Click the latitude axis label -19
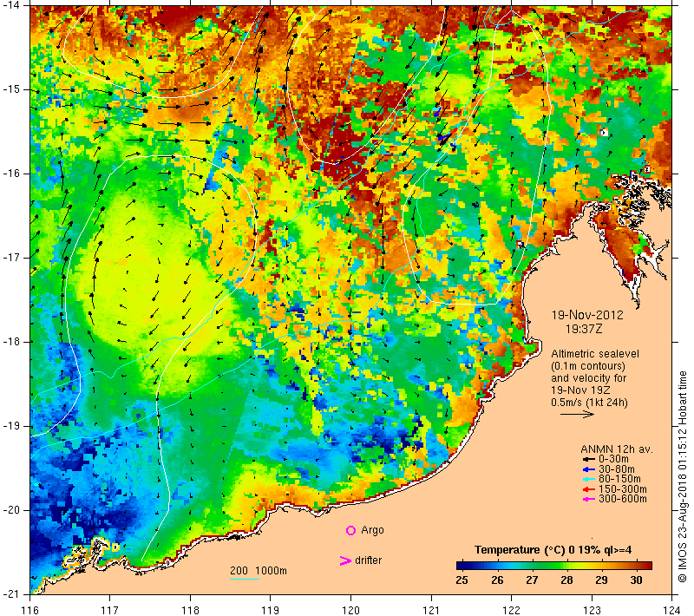The image size is (694, 616). click(x=11, y=426)
